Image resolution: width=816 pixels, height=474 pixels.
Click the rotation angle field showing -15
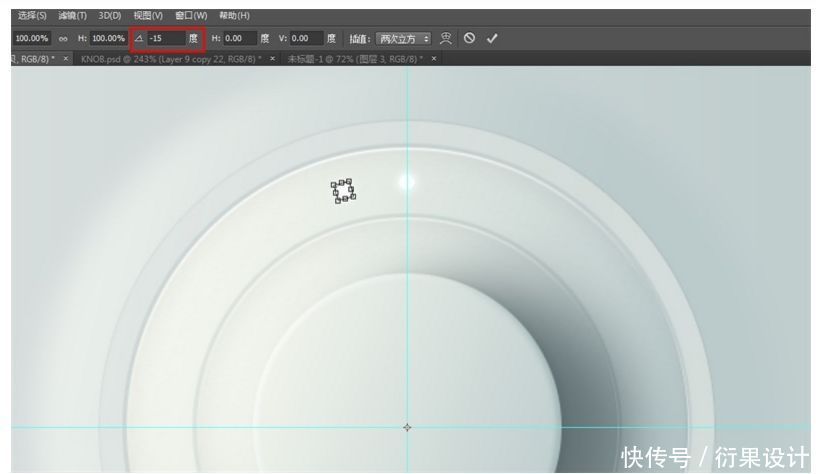coord(167,39)
